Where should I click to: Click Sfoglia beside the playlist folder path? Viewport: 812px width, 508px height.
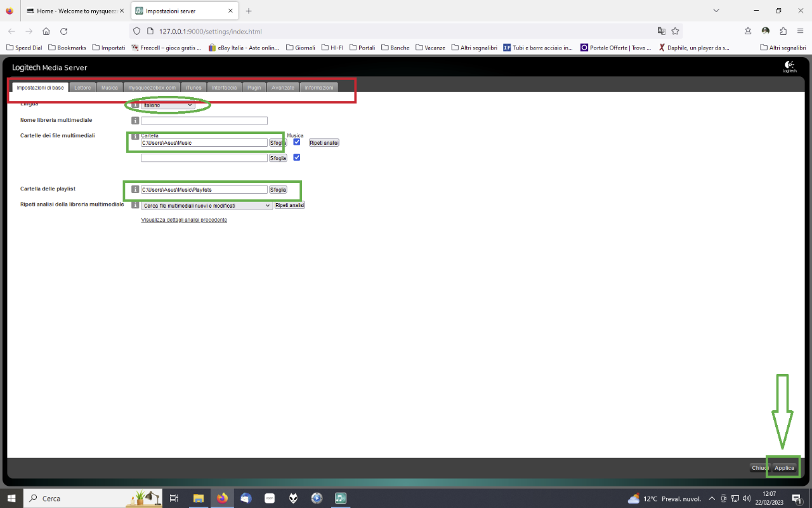coord(278,190)
